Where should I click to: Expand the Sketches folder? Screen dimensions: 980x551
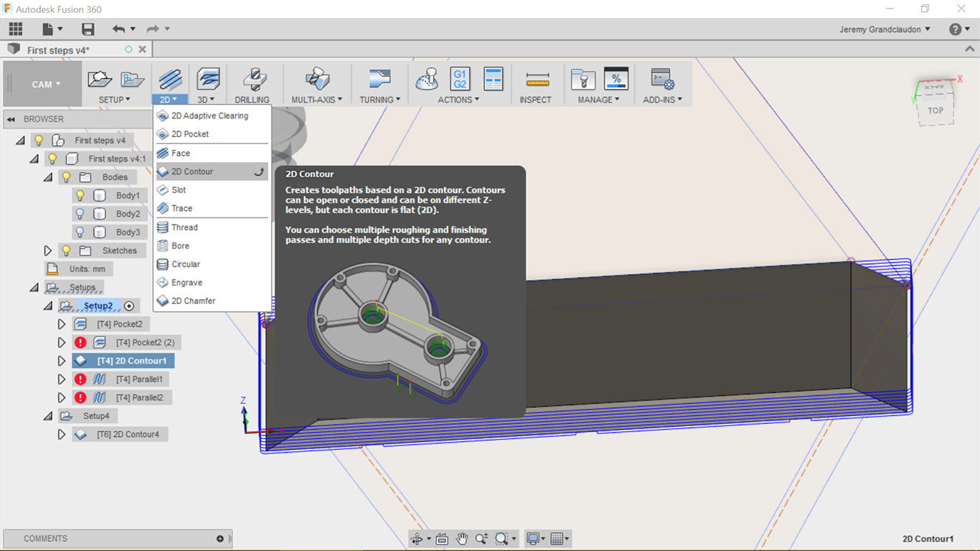48,250
